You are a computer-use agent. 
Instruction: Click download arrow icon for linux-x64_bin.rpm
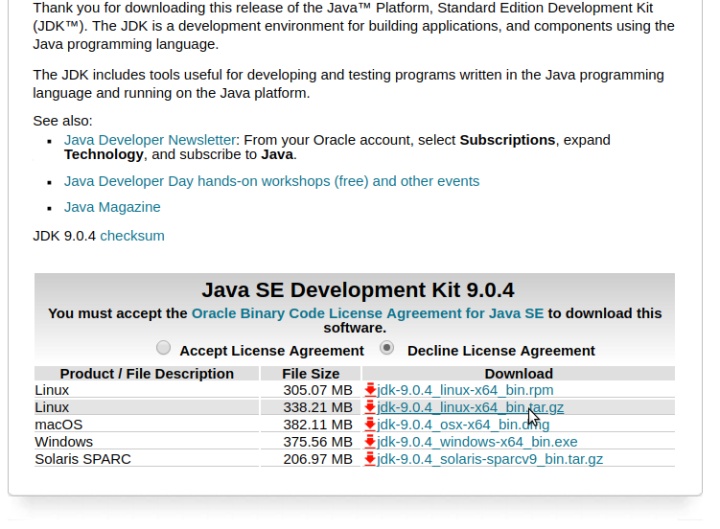[x=370, y=390]
